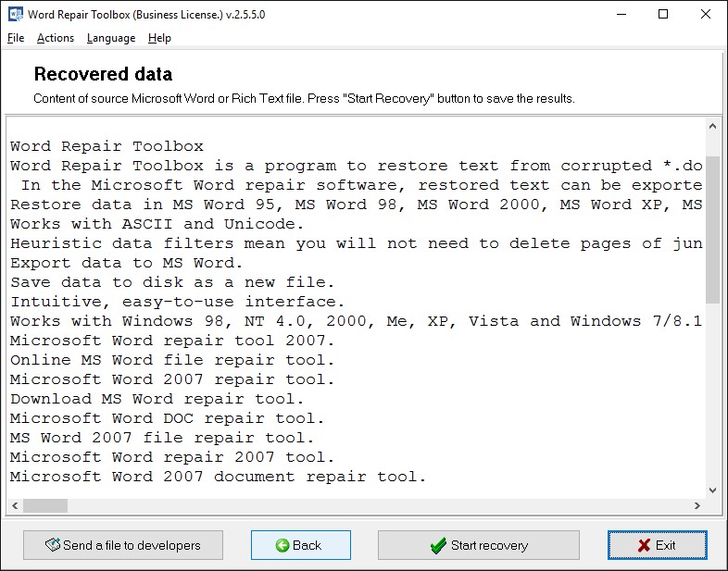Open the Help menu
This screenshot has width=728, height=571.
pos(159,38)
